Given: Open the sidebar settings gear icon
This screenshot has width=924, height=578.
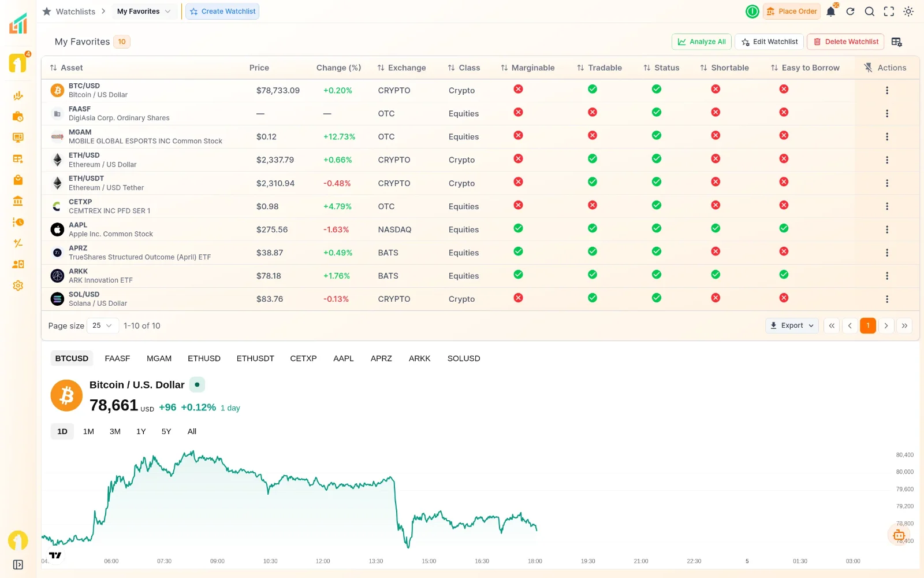Looking at the screenshot, I should coord(18,286).
